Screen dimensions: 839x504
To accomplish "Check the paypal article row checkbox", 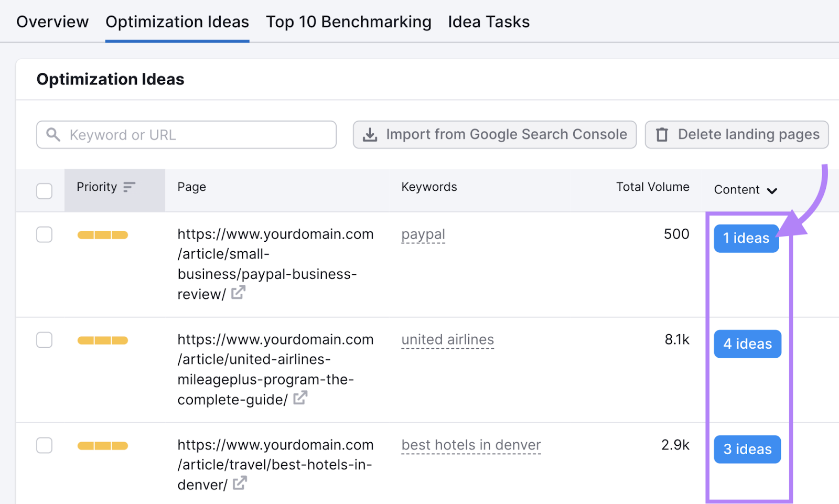I will tap(44, 234).
